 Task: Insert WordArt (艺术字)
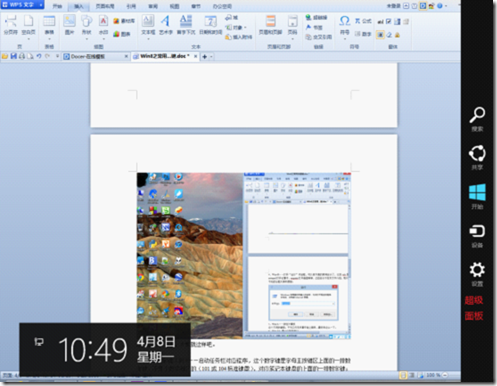(165, 25)
